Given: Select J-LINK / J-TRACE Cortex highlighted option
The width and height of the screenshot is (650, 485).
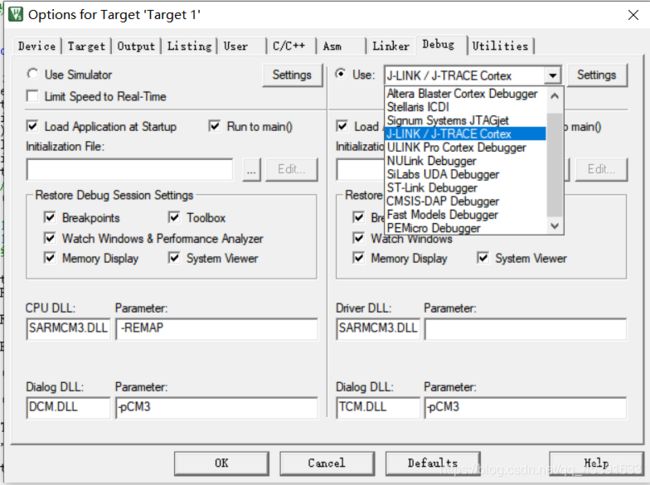Looking at the screenshot, I should coord(465,133).
